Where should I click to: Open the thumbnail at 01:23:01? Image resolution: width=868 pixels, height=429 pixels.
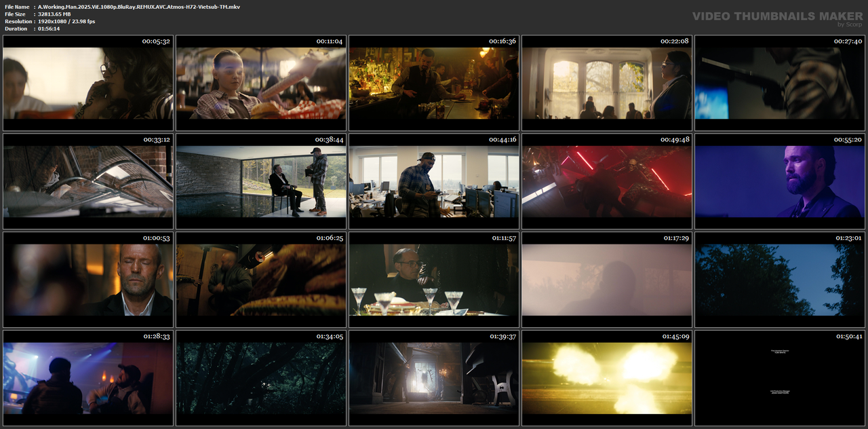pyautogui.click(x=780, y=280)
